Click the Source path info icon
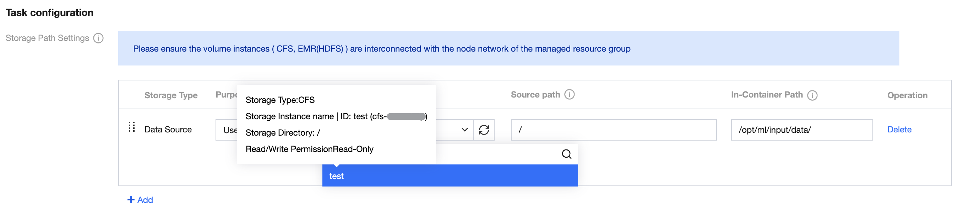This screenshot has width=980, height=210. pyautogui.click(x=569, y=95)
